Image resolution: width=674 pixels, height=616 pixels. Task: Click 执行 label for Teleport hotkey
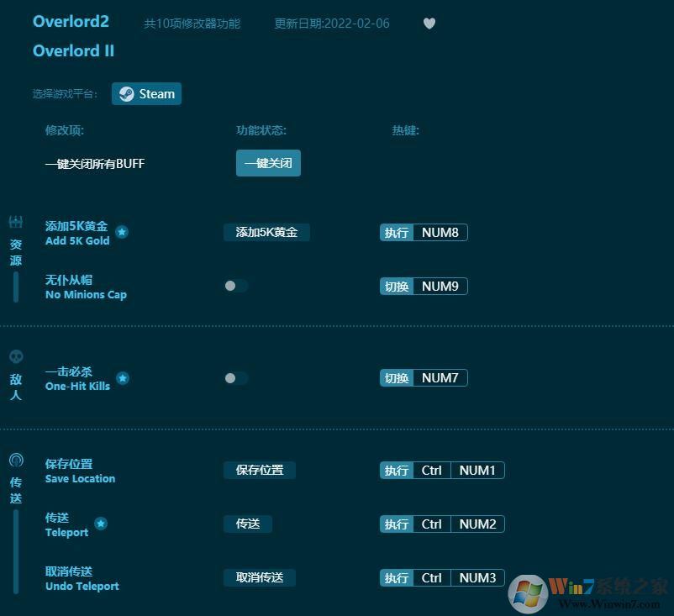pos(397,524)
